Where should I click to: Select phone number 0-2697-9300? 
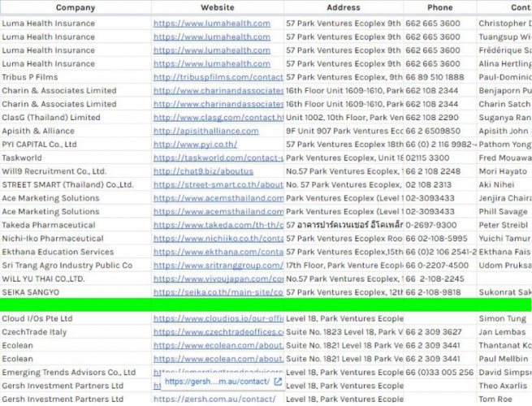pyautogui.click(x=440, y=225)
